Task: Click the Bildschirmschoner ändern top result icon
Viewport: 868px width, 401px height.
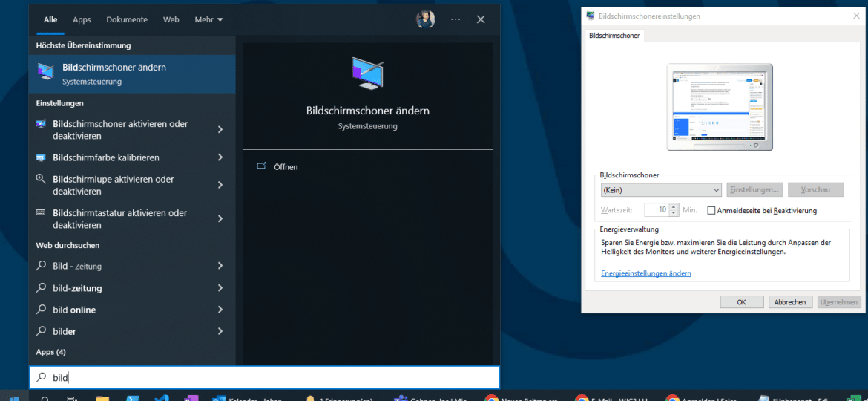Action: point(45,73)
